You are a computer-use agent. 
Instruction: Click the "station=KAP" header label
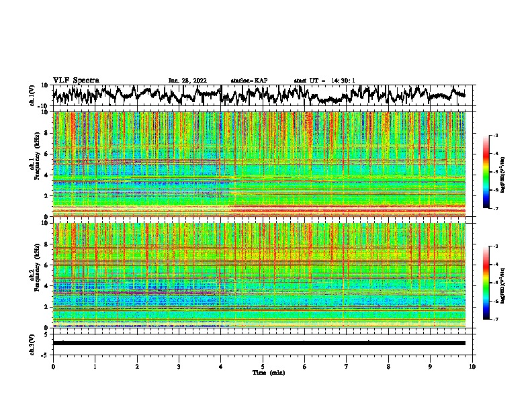click(x=249, y=81)
